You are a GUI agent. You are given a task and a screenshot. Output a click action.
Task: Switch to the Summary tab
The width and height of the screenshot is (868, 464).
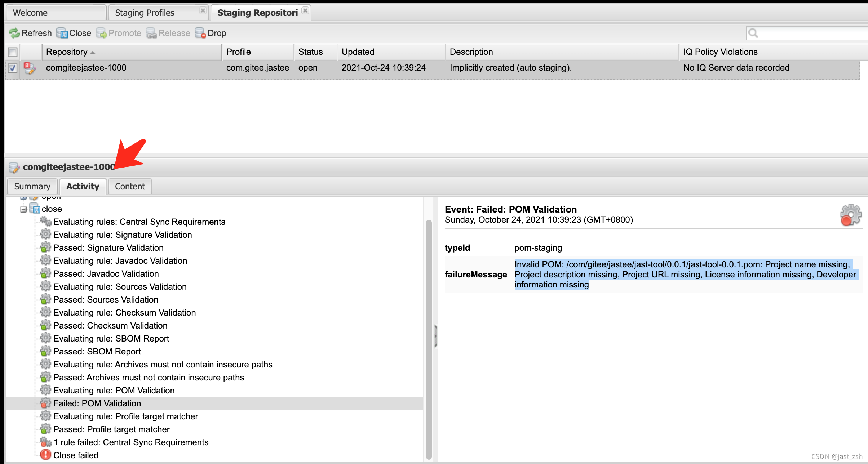[32, 186]
